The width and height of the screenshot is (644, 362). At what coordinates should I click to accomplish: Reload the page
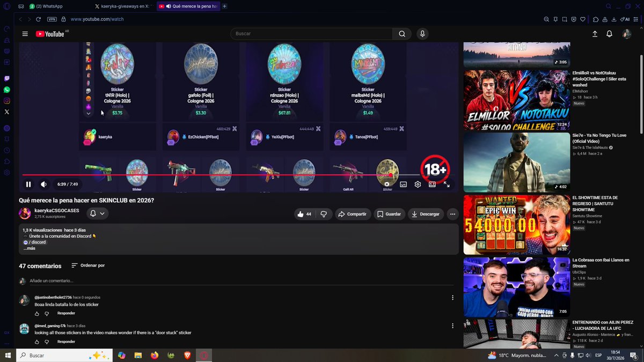pos(38,19)
